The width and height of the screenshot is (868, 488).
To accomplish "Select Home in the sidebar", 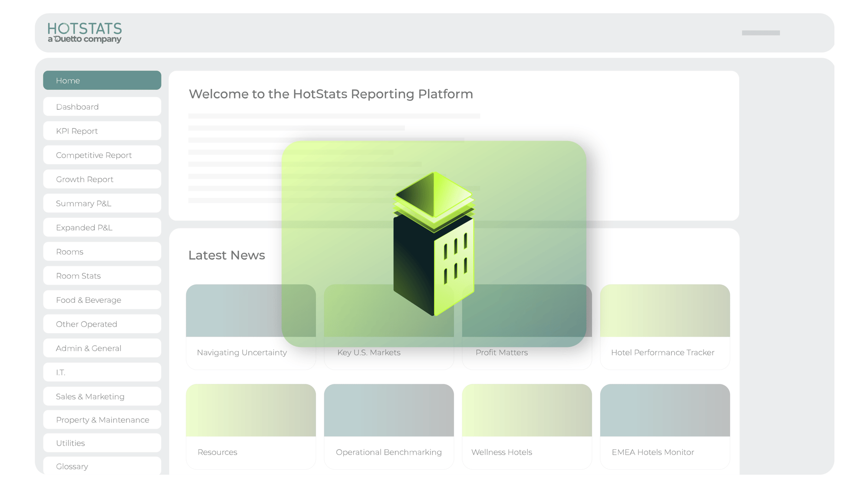I will point(102,81).
